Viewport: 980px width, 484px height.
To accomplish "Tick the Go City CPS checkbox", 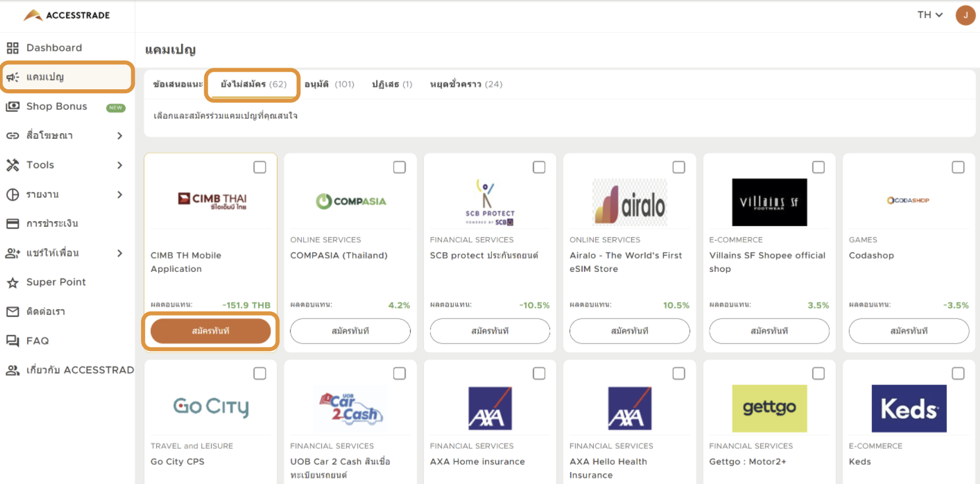I will point(260,374).
